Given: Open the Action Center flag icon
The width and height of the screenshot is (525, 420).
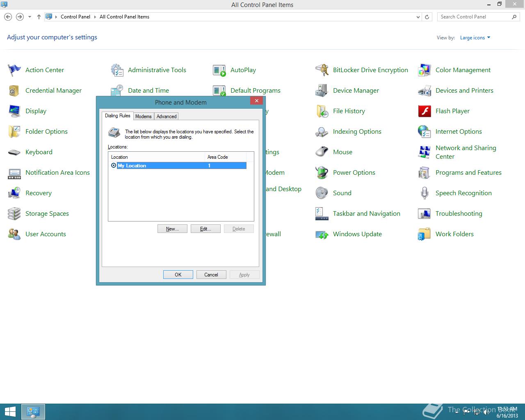Looking at the screenshot, I should (x=14, y=70).
